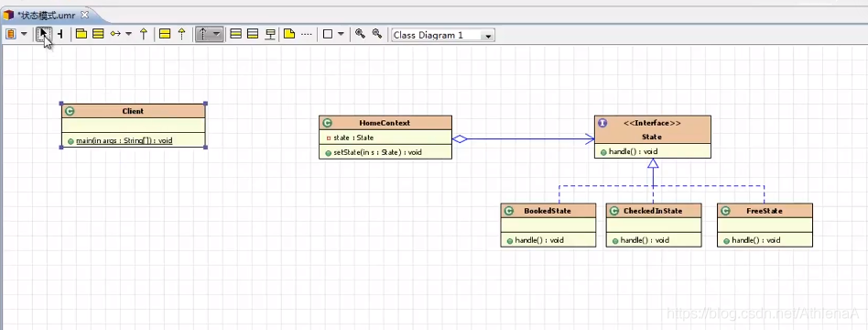Click the zoom out magnifier
The image size is (868, 330).
tap(377, 34)
